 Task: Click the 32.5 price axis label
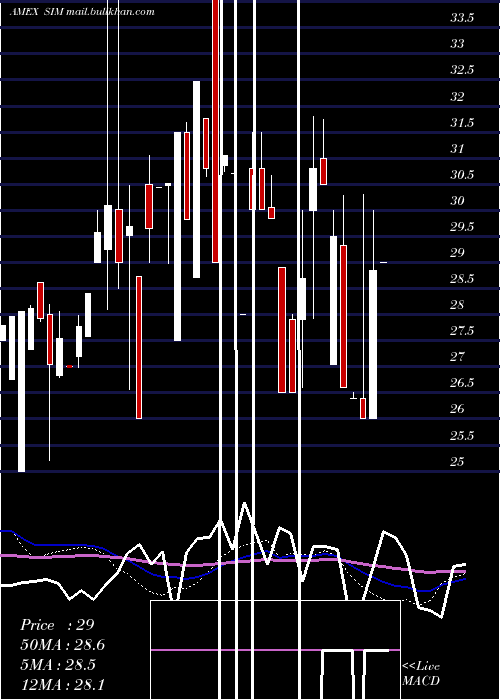click(462, 70)
